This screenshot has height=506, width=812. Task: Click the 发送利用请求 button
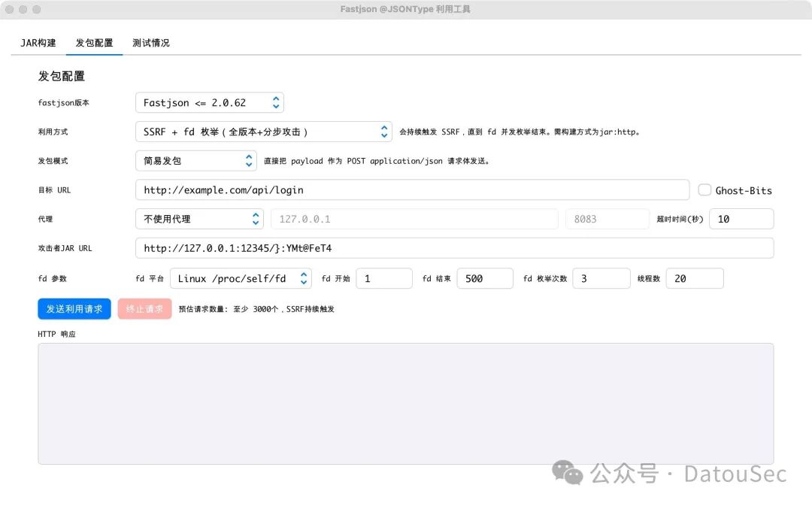pos(74,309)
